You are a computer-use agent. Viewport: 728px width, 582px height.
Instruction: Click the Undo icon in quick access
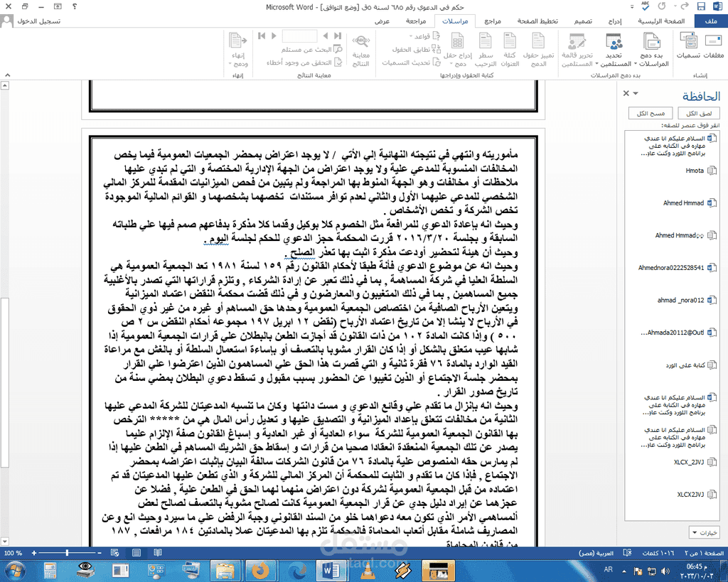pyautogui.click(x=685, y=6)
